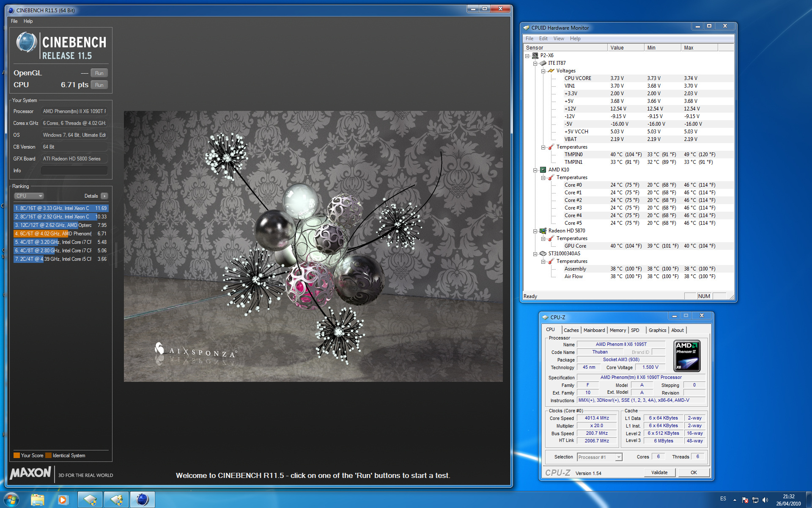Click the AMD Phenom II logo in CPU-Z
The image size is (812, 508).
tap(686, 356)
